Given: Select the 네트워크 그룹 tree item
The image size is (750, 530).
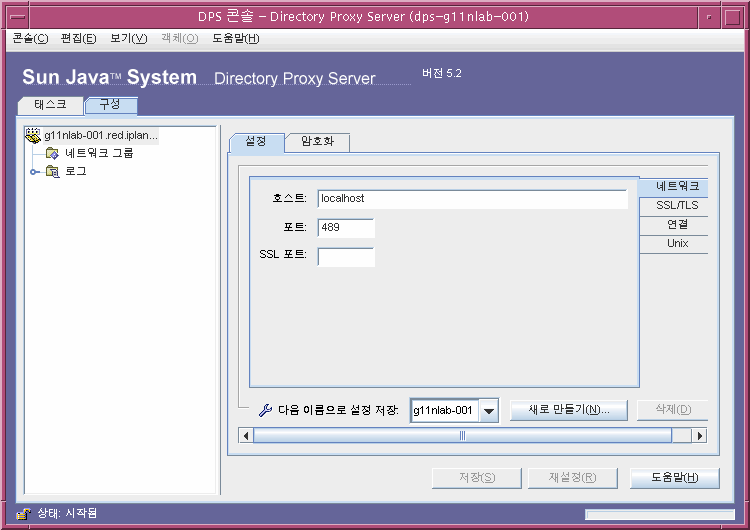Looking at the screenshot, I should pyautogui.click(x=99, y=154).
